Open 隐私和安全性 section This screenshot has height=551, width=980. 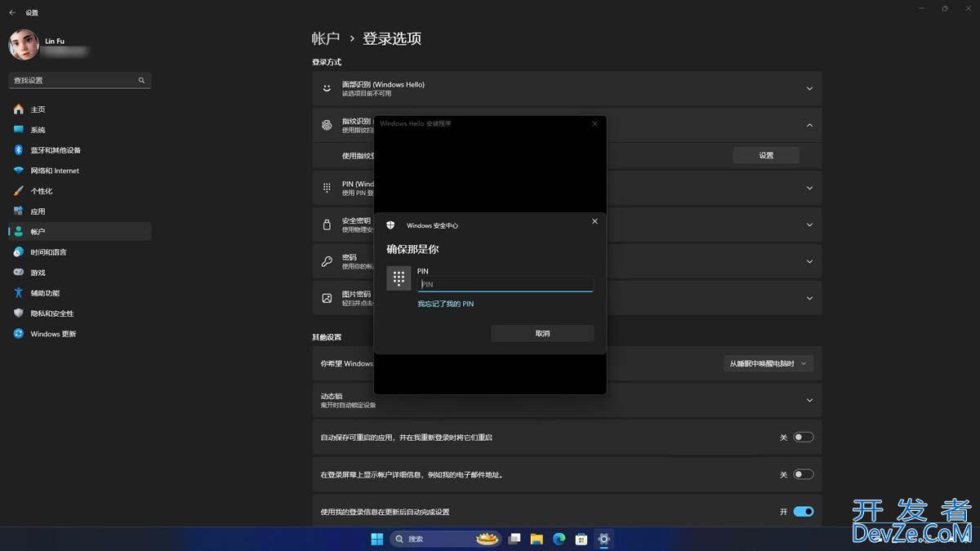[79, 313]
